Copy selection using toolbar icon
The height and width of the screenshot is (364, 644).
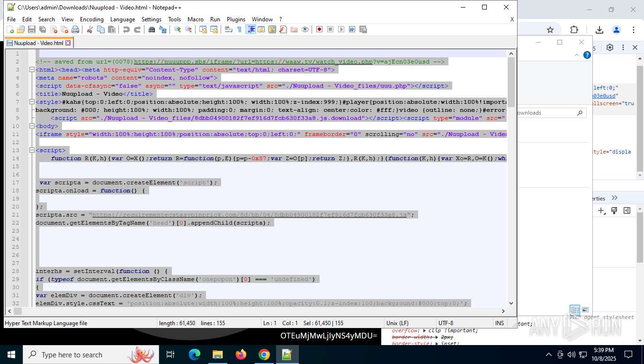pos(101,29)
